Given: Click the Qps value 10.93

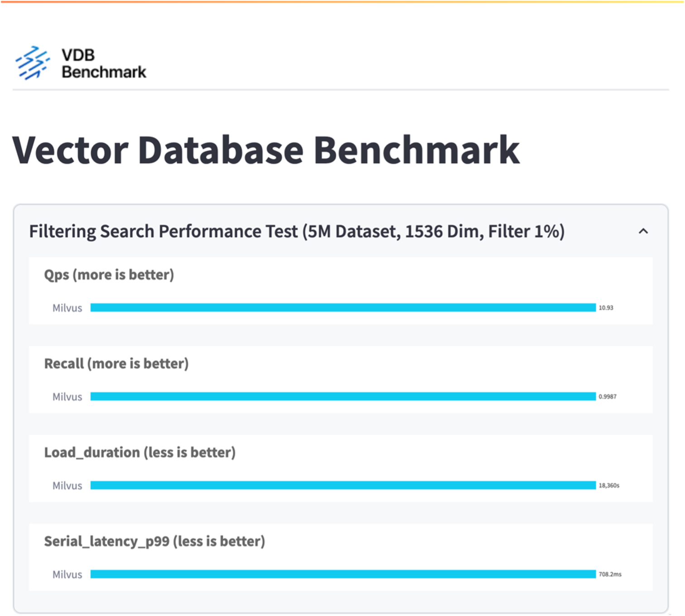Looking at the screenshot, I should pos(606,308).
